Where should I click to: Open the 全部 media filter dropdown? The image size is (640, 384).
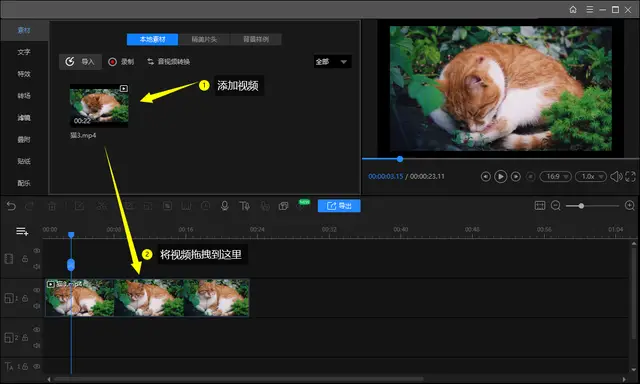pyautogui.click(x=332, y=62)
